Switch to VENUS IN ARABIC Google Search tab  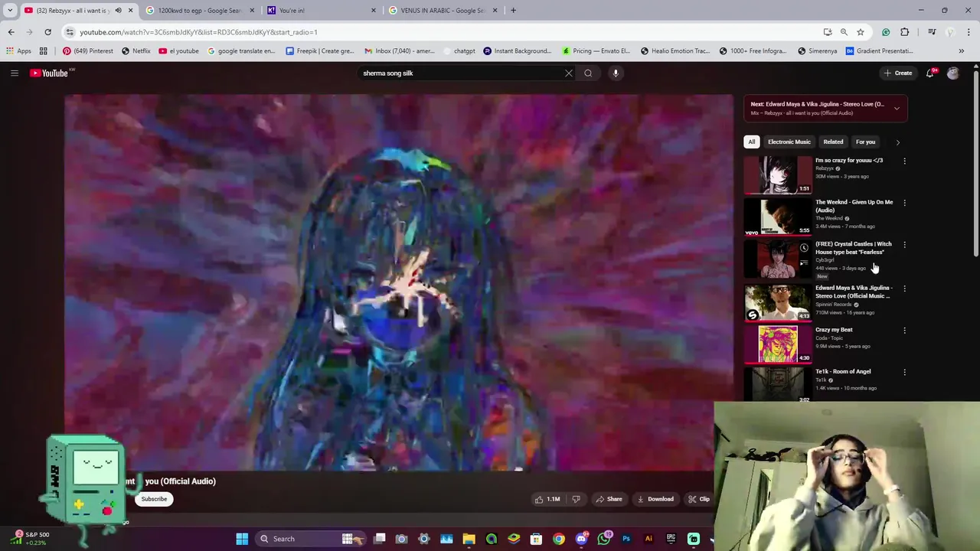pyautogui.click(x=443, y=10)
